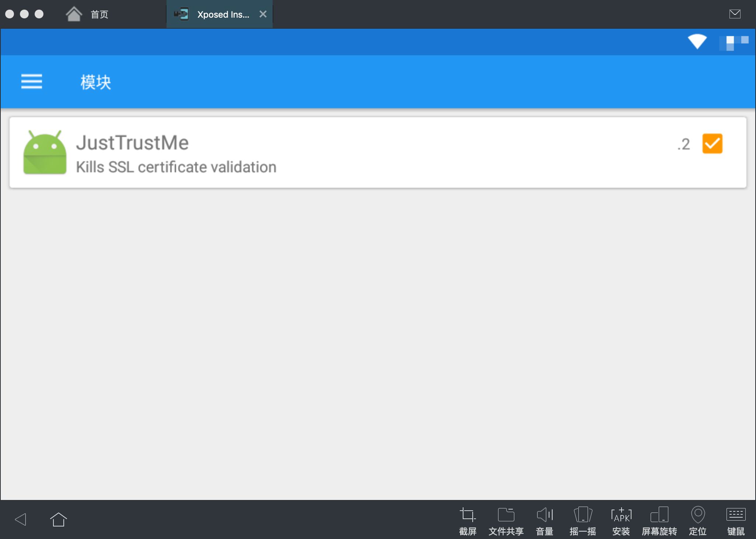Screen dimensions: 756x539
Task: Close the Xposed Installer tab
Action: [263, 14]
